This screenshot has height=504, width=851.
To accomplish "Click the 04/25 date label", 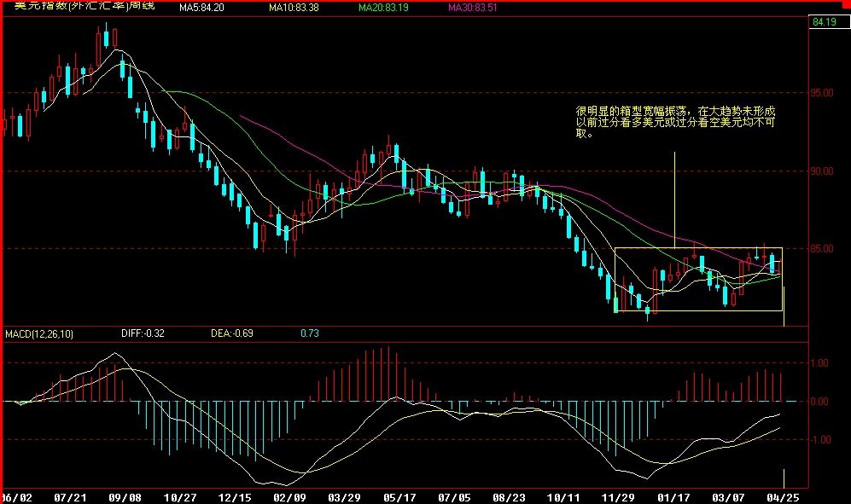I will (x=783, y=497).
